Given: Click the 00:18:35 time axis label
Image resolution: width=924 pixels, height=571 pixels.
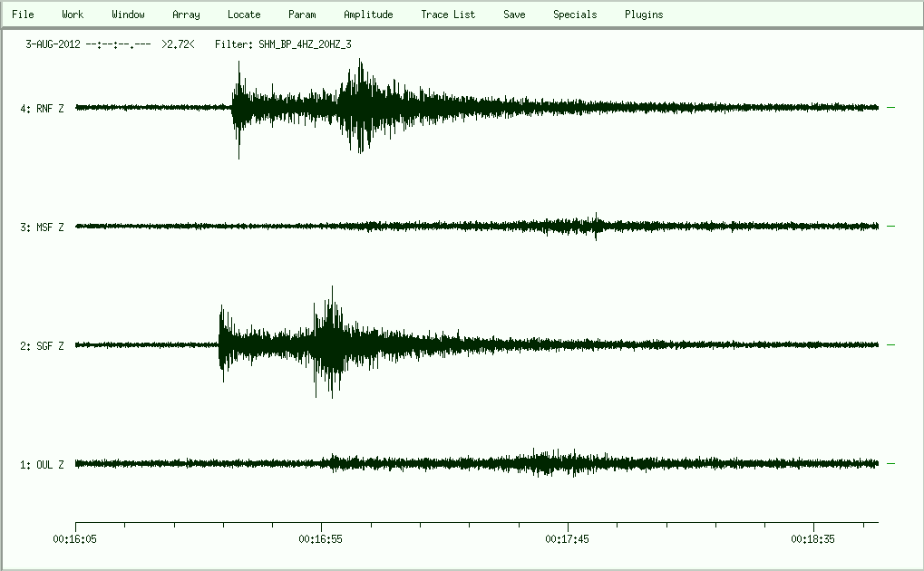Looking at the screenshot, I should tap(813, 538).
